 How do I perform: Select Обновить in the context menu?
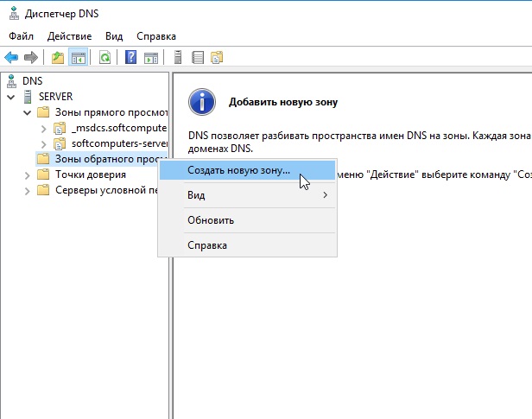coord(211,220)
